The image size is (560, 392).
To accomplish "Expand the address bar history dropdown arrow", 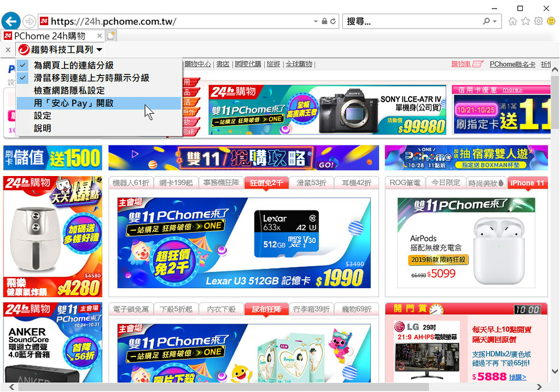I will [x=316, y=21].
